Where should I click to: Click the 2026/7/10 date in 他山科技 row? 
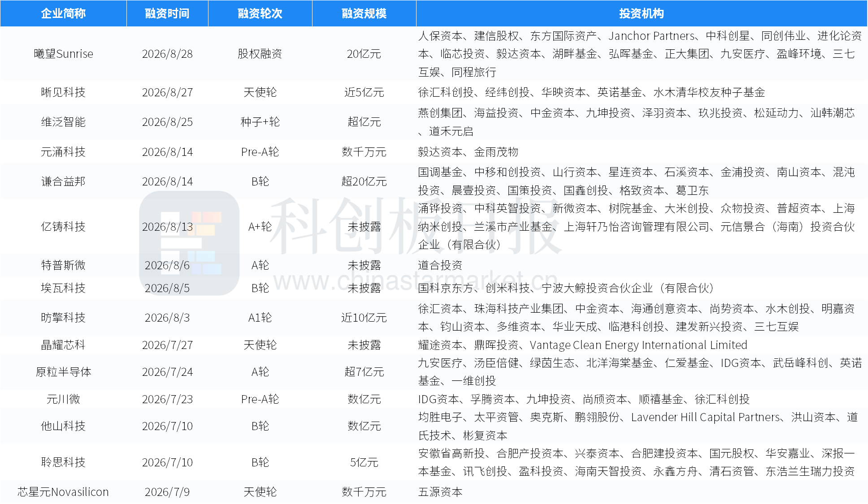coord(167,426)
